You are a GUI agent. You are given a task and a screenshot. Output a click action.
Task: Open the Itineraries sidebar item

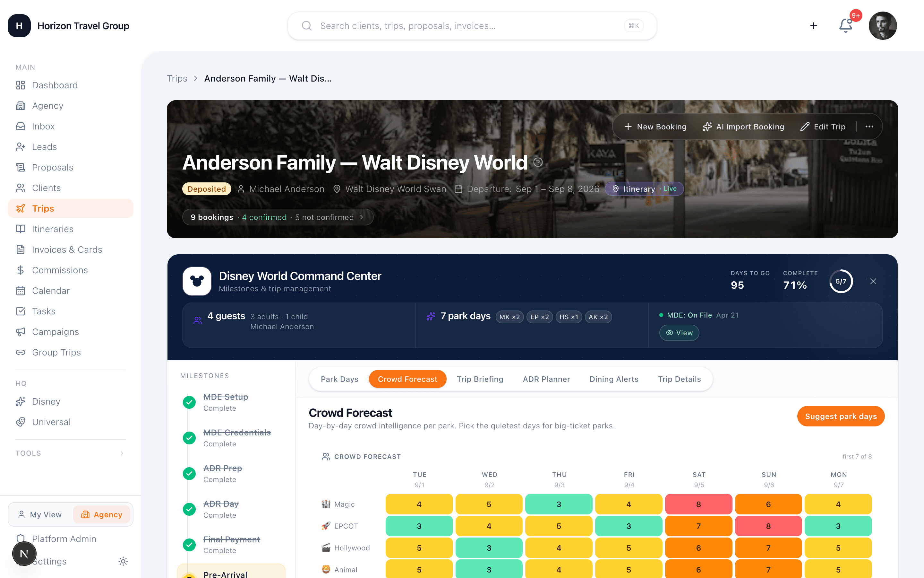(x=70, y=229)
